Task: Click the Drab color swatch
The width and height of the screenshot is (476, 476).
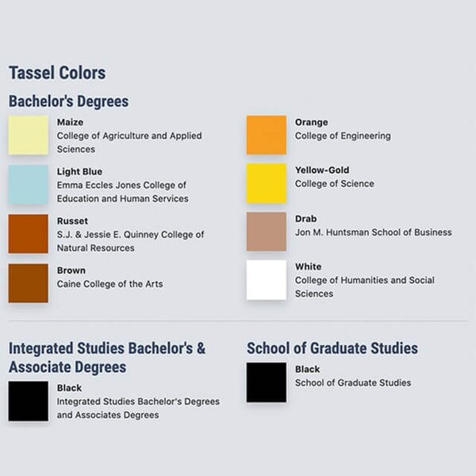Action: [267, 232]
